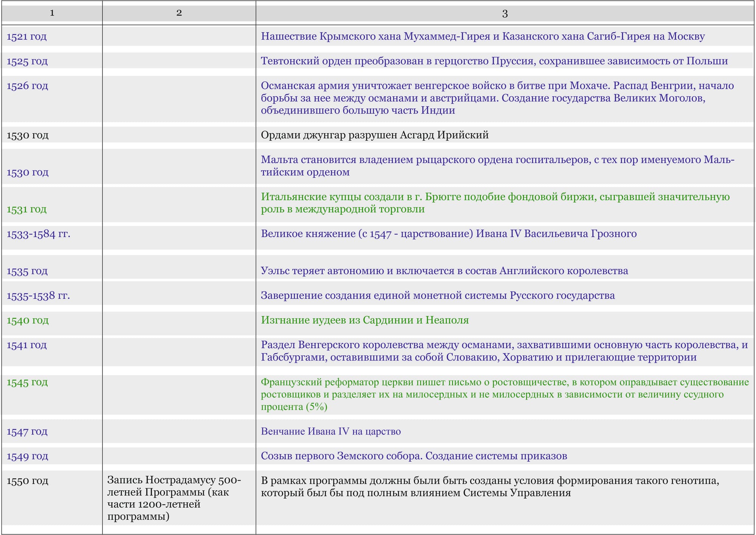Select the date cell '1535-1538 гг.'

[x=39, y=296]
